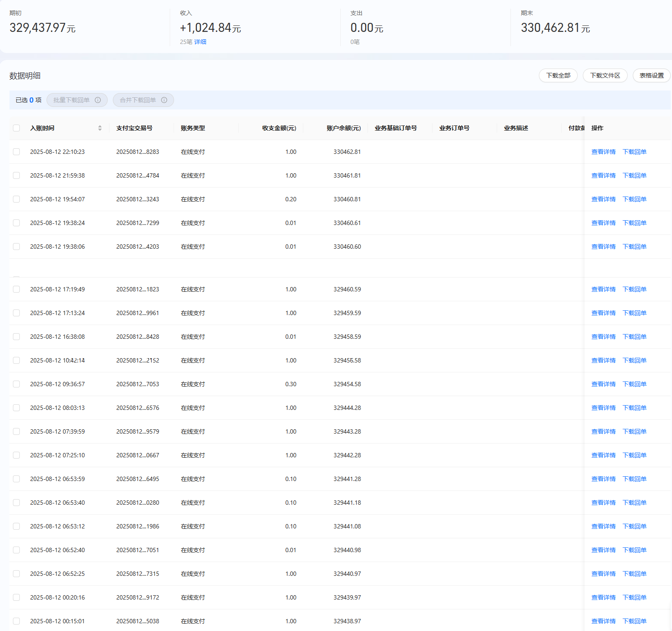
Task: Check the row dated 2025-08-12 21:59:38
Action: pyautogui.click(x=16, y=175)
